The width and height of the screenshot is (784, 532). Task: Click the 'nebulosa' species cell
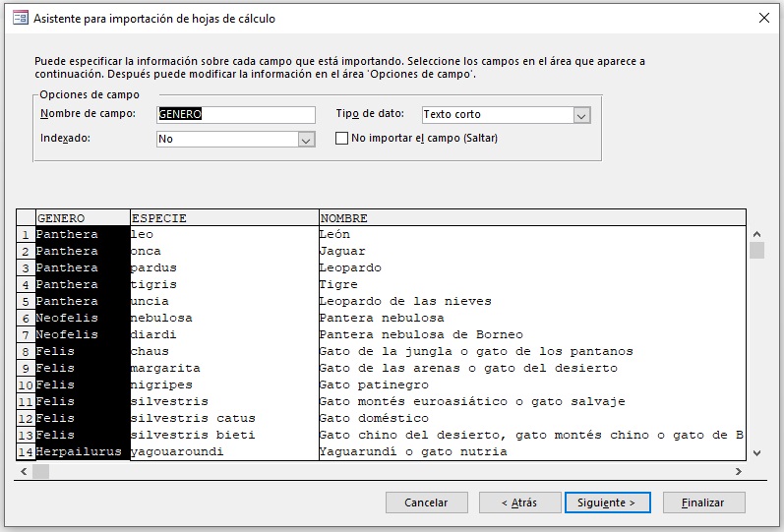pyautogui.click(x=224, y=318)
